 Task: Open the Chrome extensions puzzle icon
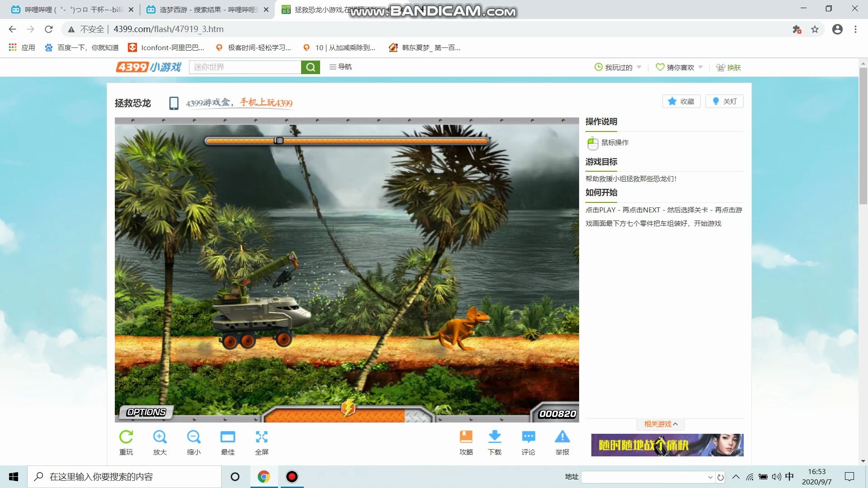(797, 29)
